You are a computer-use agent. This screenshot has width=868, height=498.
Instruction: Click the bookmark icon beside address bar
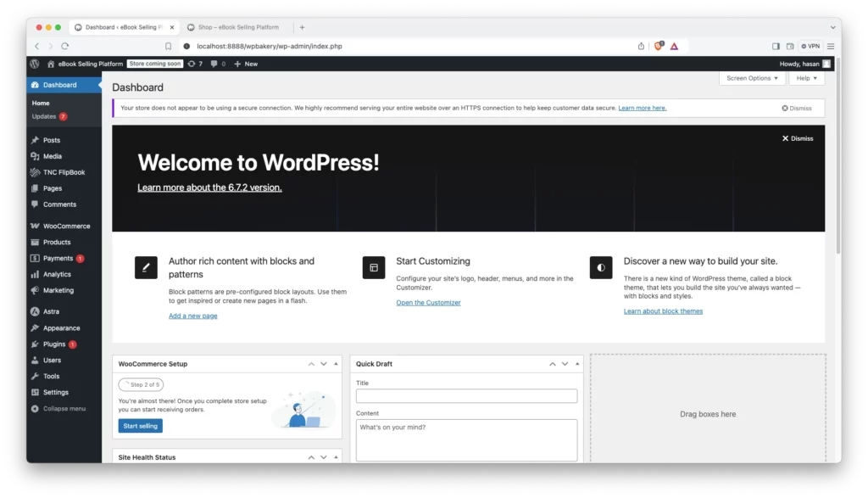click(x=168, y=46)
